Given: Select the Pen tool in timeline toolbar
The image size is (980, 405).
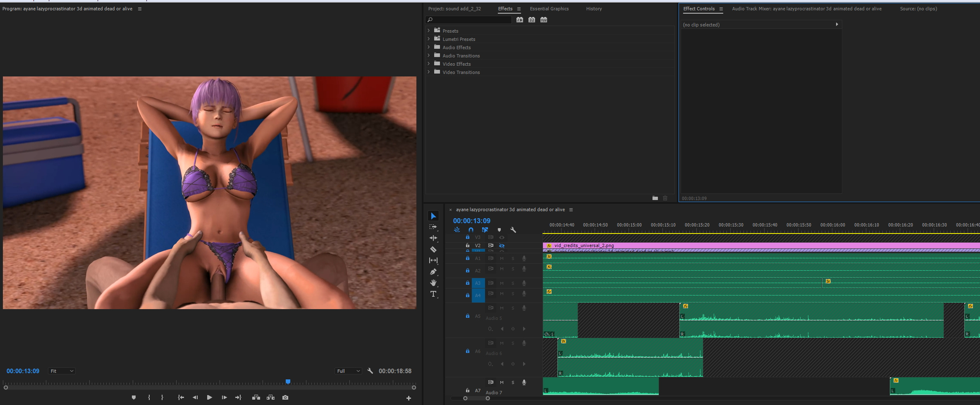Looking at the screenshot, I should [433, 272].
